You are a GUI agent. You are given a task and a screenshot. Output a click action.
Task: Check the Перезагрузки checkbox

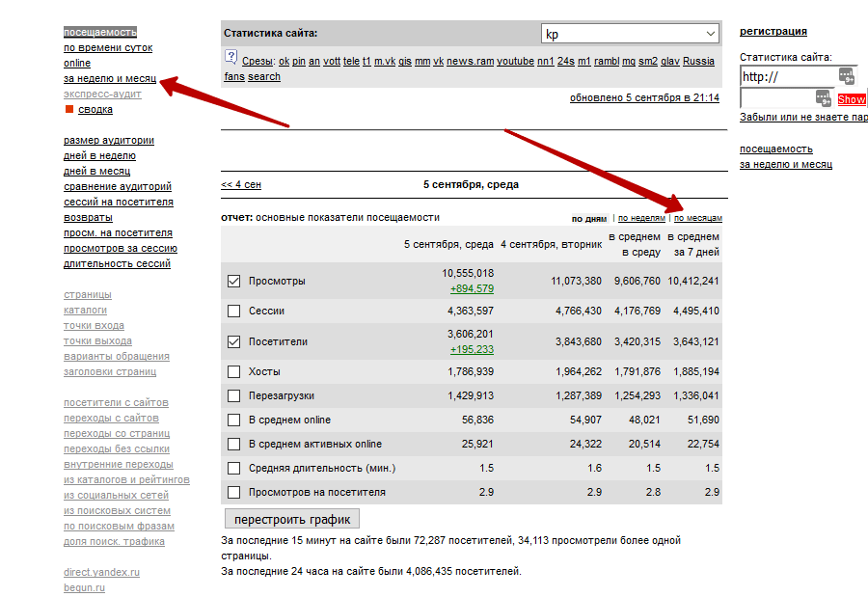coord(233,396)
